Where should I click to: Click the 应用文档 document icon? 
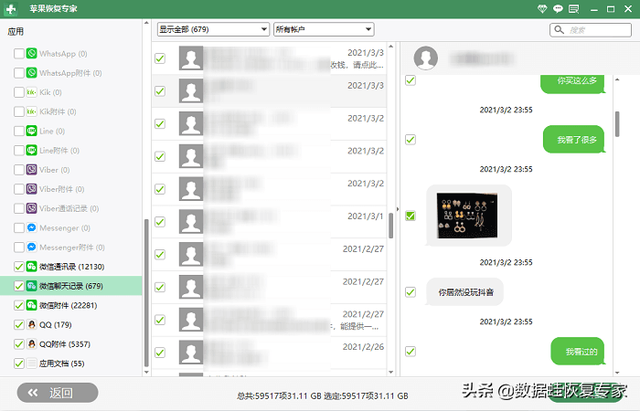pos(31,363)
